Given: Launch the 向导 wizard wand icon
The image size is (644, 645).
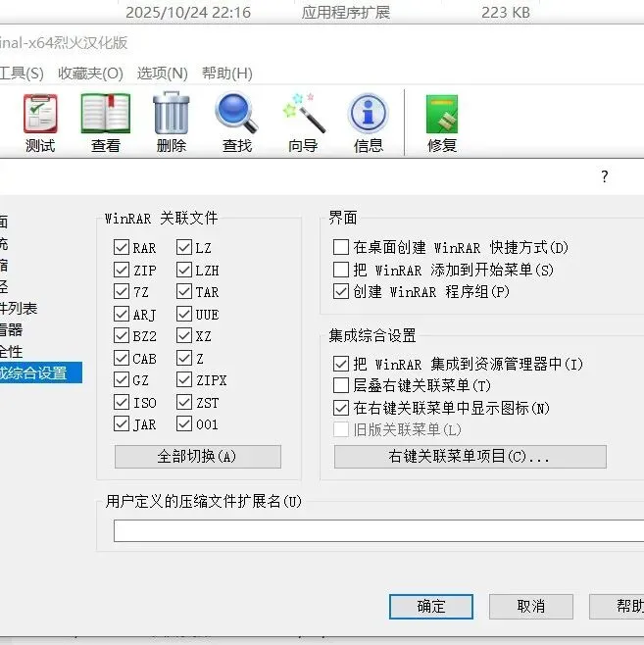Looking at the screenshot, I should (x=304, y=113).
